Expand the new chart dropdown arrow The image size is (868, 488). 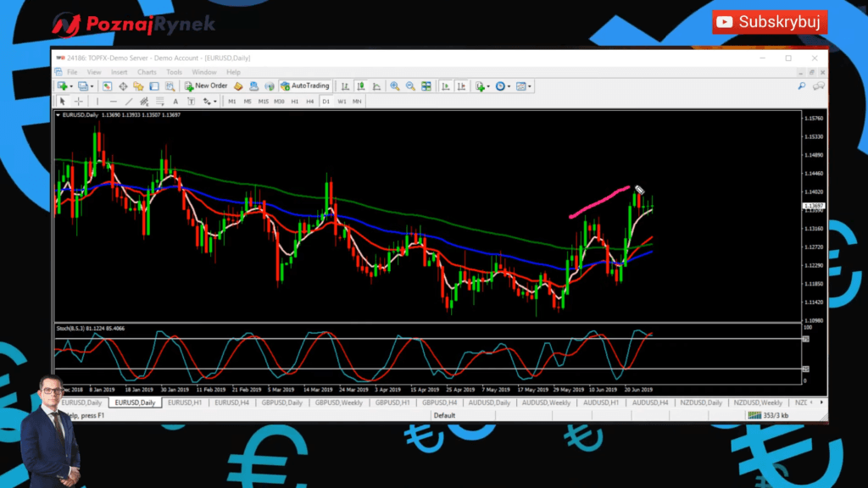click(71, 86)
